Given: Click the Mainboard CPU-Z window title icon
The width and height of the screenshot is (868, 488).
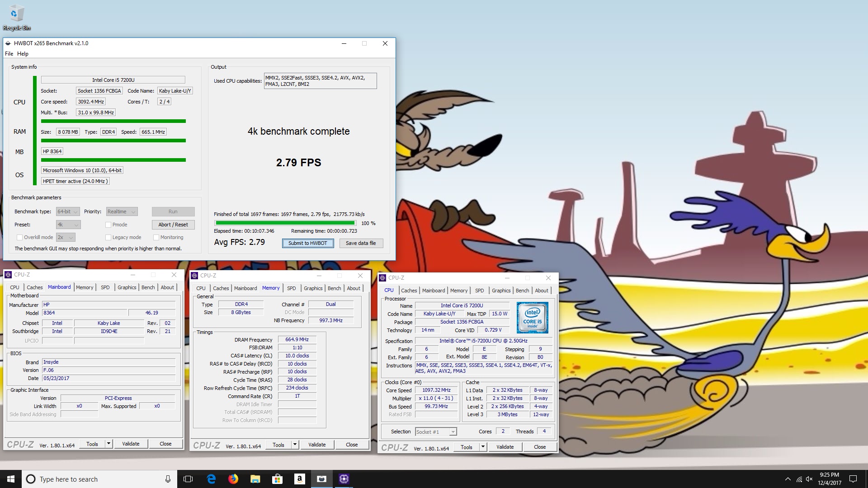Looking at the screenshot, I should tap(8, 275).
